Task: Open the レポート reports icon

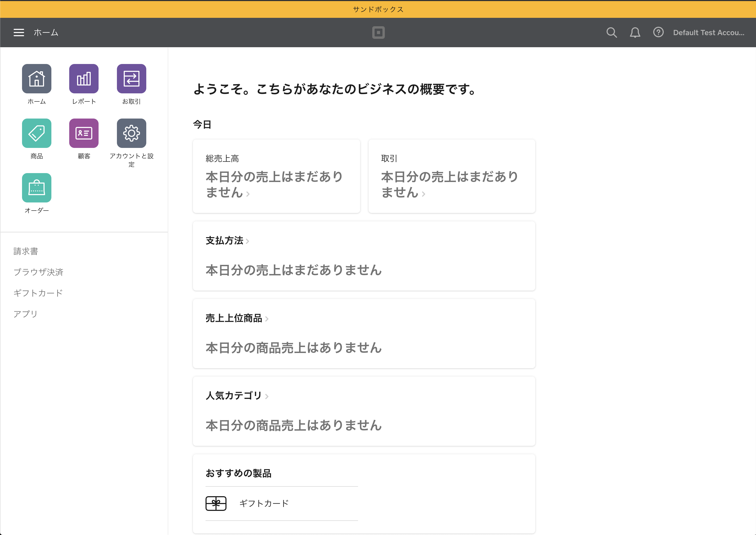Action: click(84, 79)
